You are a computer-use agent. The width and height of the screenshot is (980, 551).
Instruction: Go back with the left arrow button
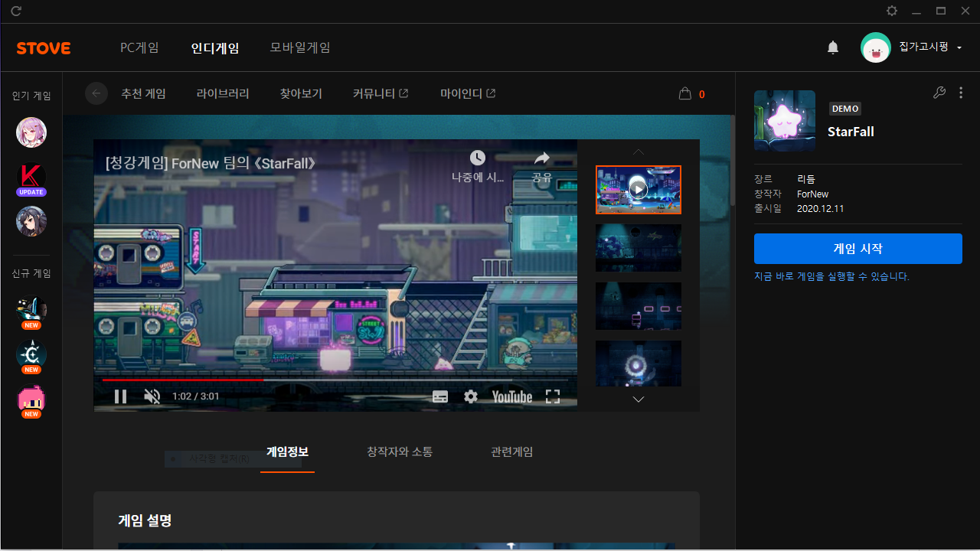coord(96,93)
